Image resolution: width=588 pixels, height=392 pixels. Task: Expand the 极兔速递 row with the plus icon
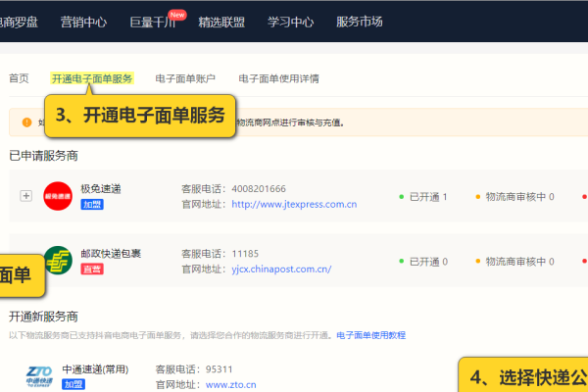[25, 196]
